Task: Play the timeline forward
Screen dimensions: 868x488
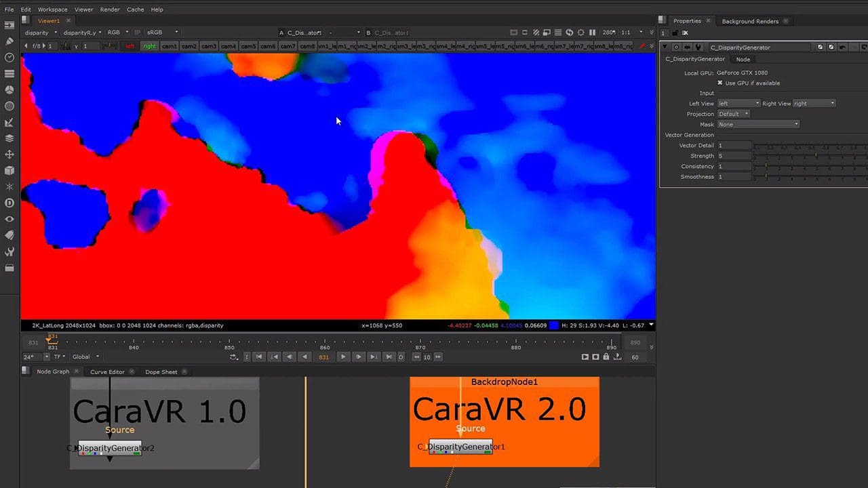Action: 343,357
